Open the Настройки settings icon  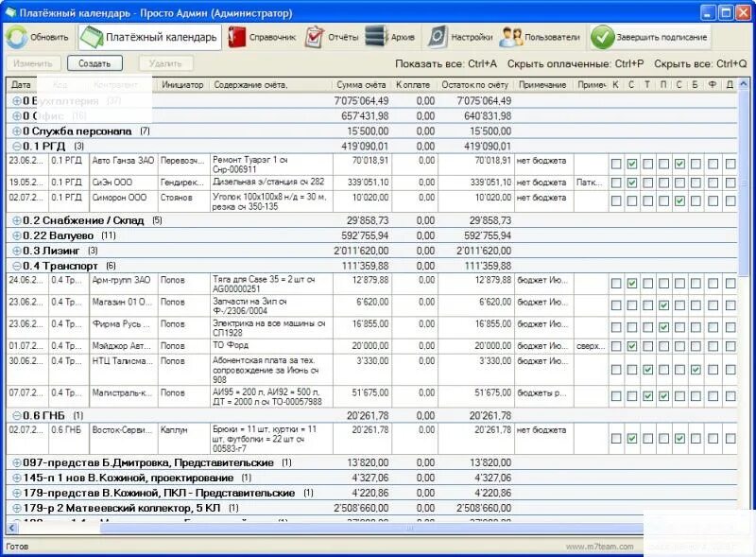[x=438, y=37]
